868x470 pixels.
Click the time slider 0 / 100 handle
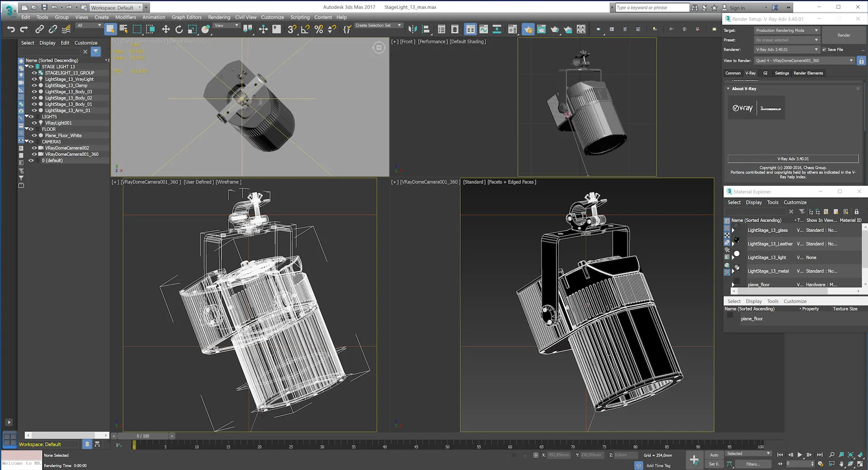tap(143, 436)
